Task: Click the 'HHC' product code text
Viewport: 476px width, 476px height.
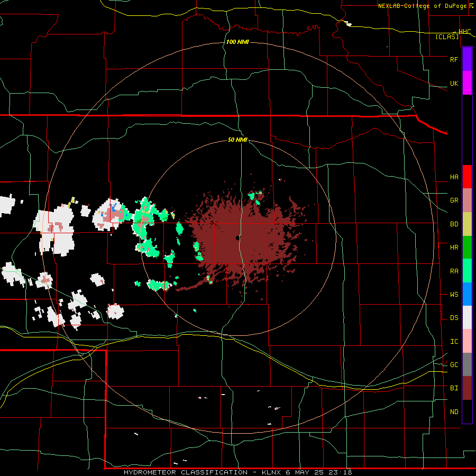Action: click(x=464, y=32)
